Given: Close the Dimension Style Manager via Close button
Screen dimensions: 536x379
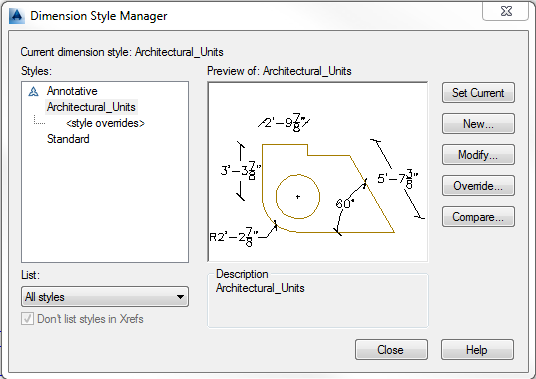Looking at the screenshot, I should coord(391,350).
